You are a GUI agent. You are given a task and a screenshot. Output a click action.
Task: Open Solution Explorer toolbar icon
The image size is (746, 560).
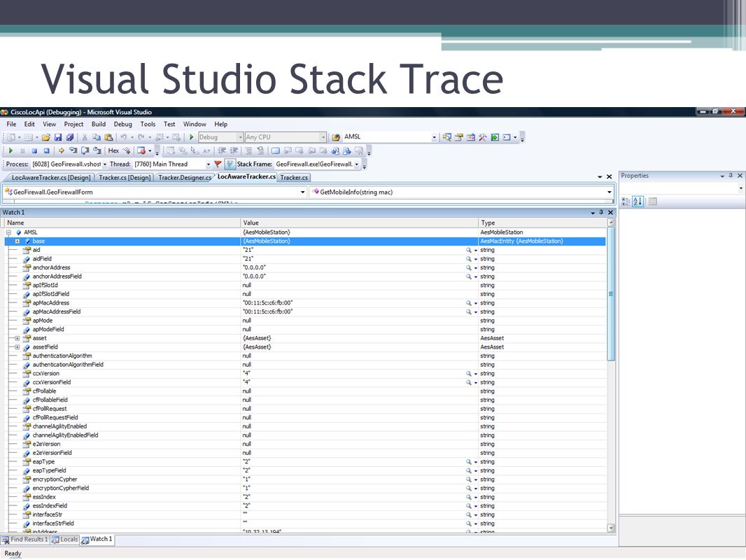pos(446,137)
